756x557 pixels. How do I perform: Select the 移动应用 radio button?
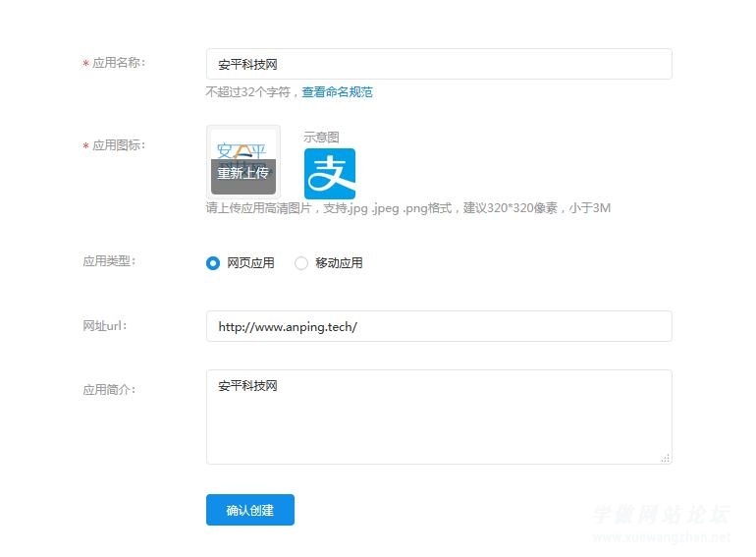click(301, 263)
